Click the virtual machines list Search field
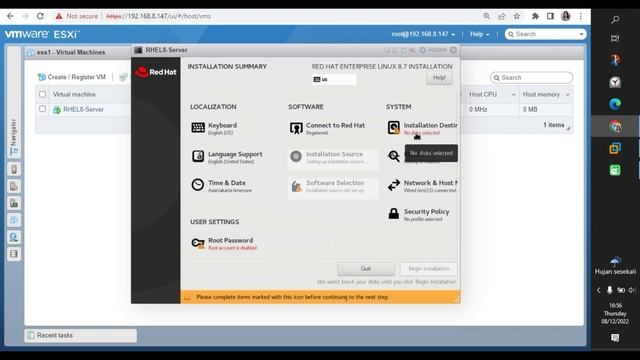The image size is (640, 360). pyautogui.click(x=532, y=78)
